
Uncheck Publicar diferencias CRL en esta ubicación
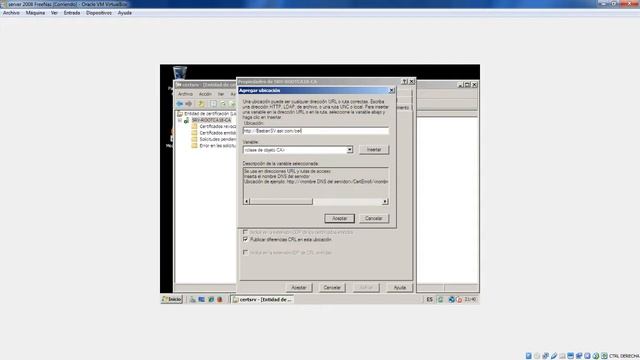tap(245, 240)
